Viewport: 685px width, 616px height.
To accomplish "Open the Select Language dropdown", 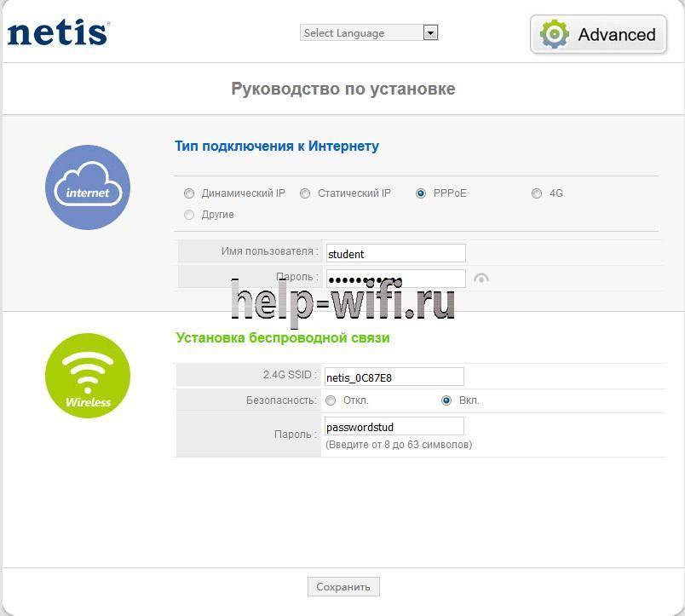I will [362, 32].
